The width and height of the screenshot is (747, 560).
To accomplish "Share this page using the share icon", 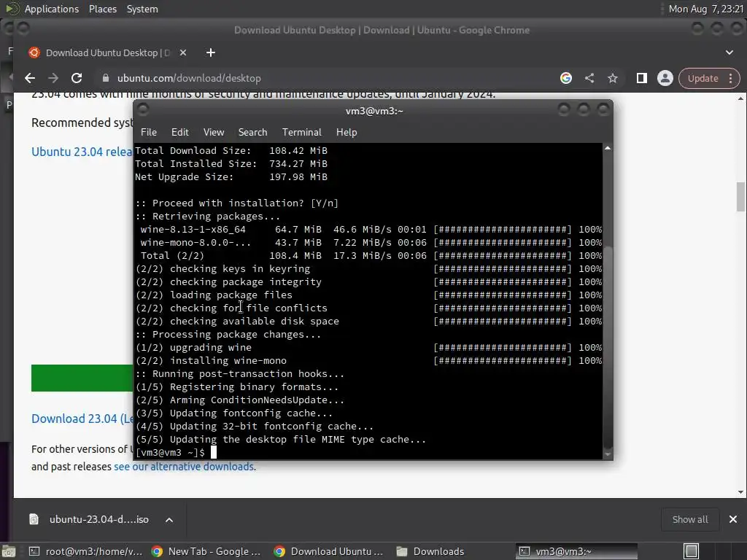I will (x=589, y=78).
